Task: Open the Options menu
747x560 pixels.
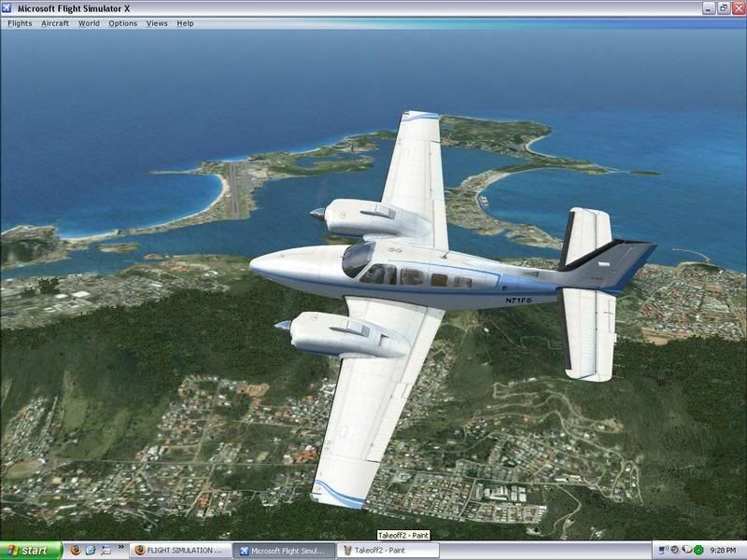Action: (x=122, y=23)
